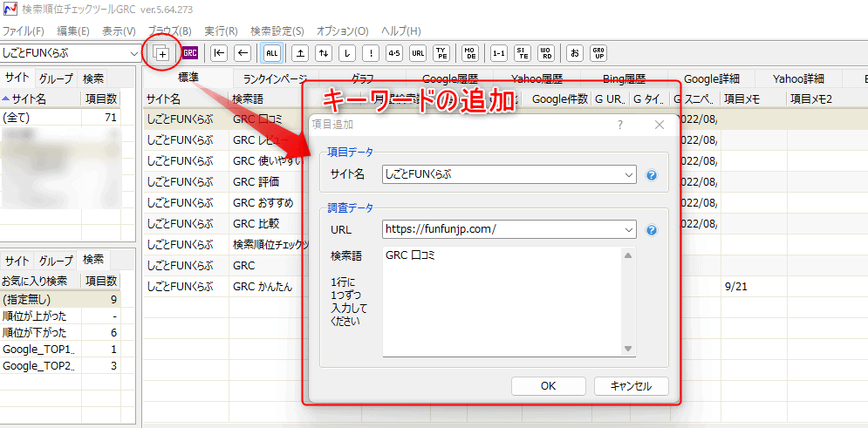The image size is (868, 428).
Task: Click the URL toolbar icon
Action: pos(418,53)
